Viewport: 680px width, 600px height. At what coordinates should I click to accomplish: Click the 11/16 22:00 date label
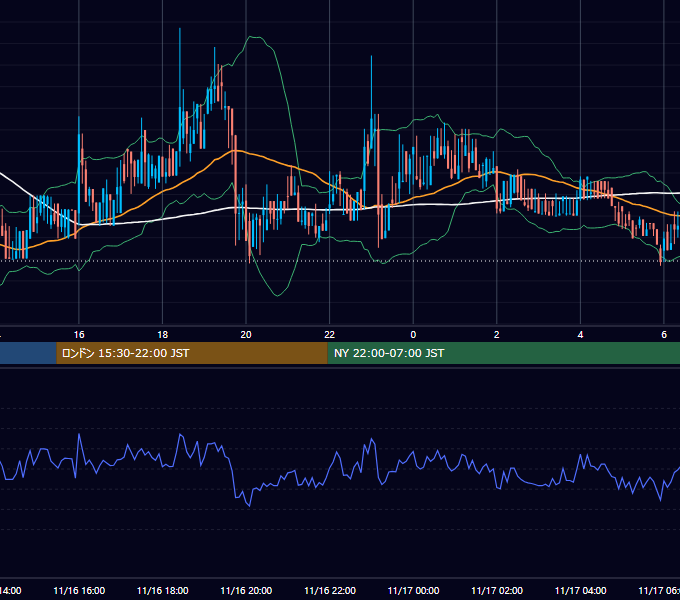coord(330,590)
